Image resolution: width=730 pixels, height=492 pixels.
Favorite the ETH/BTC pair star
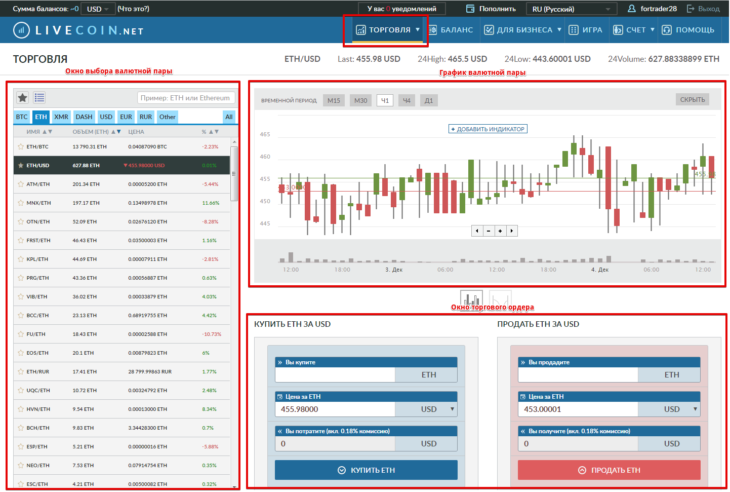click(20, 147)
